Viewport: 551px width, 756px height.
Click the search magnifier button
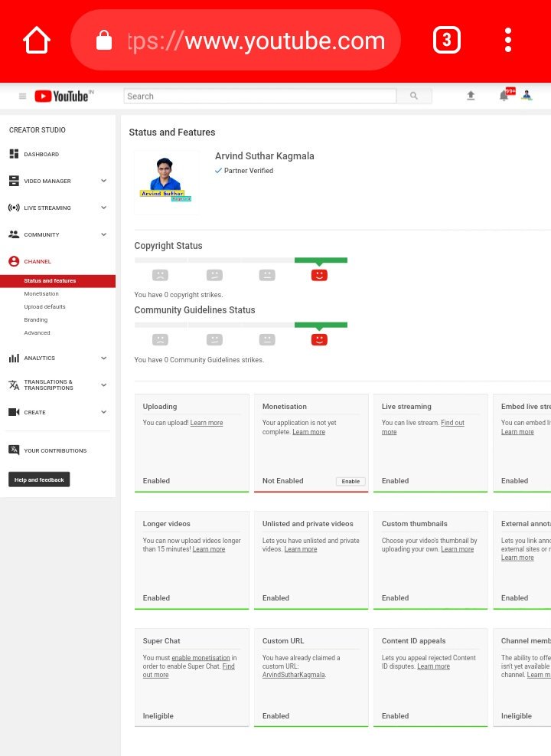pos(414,96)
